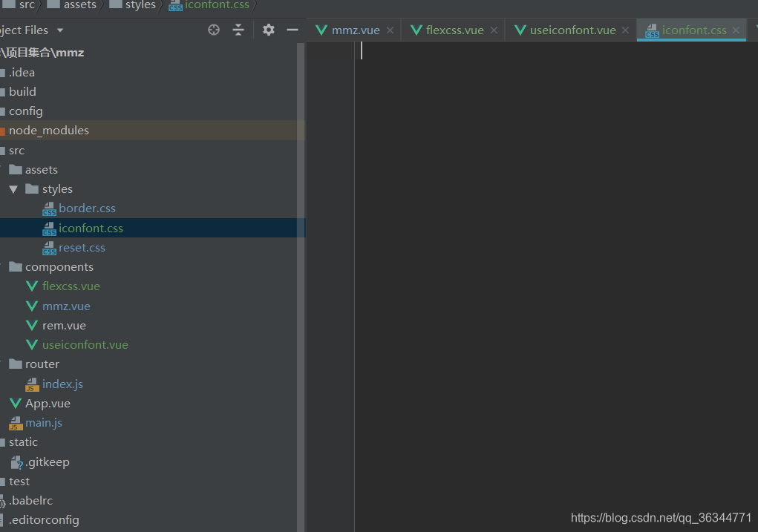The image size is (758, 532).
Task: Click the styles breadcrumb in navigation bar
Action: tap(140, 5)
